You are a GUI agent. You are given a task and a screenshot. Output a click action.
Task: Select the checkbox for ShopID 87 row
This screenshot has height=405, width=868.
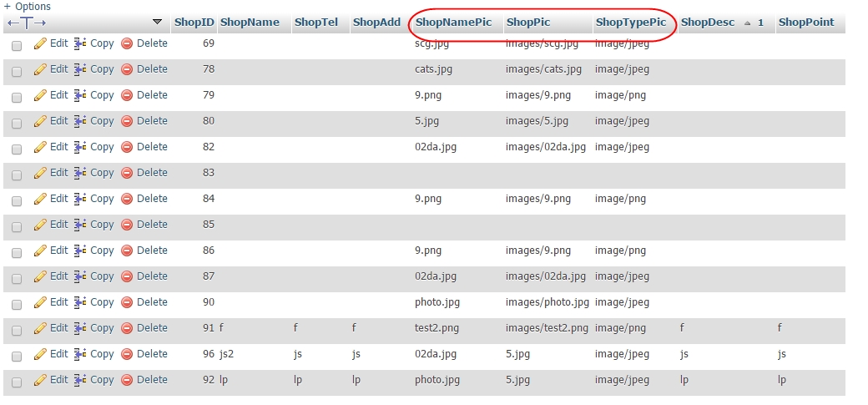(x=17, y=279)
